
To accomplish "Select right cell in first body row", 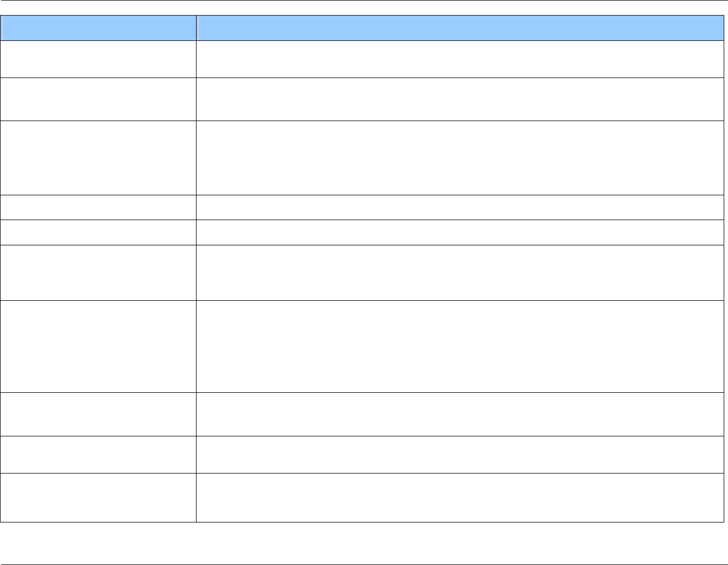I will pyautogui.click(x=460, y=59).
